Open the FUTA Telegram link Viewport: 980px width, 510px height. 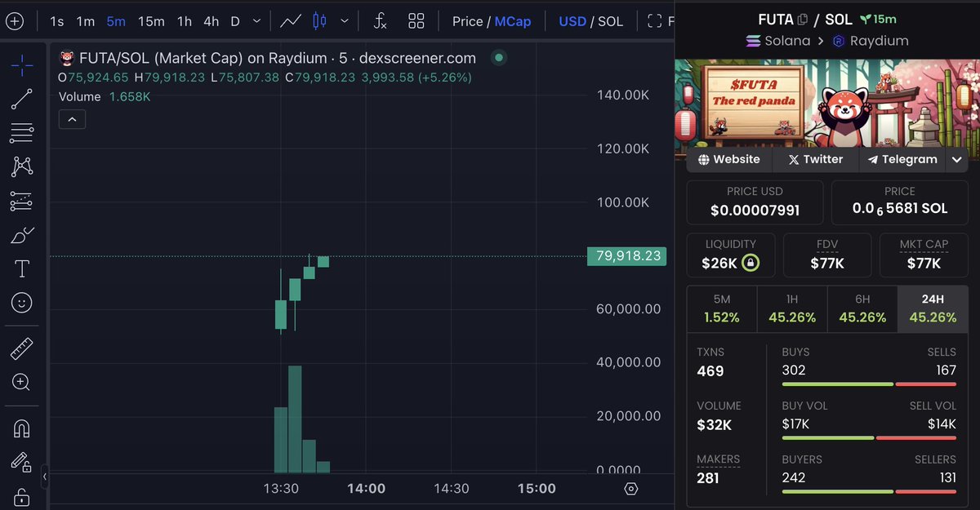902,159
